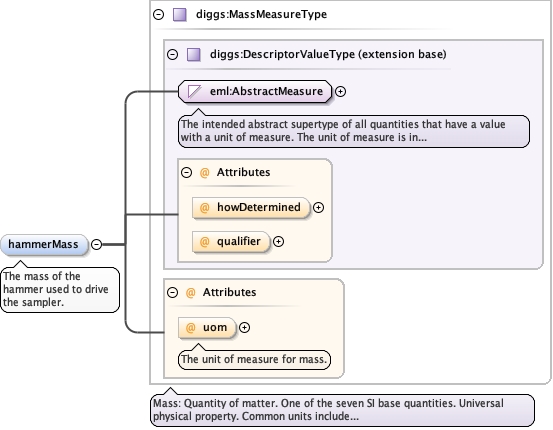Collapse the Attributes group containing howDetermined

[x=187, y=172]
